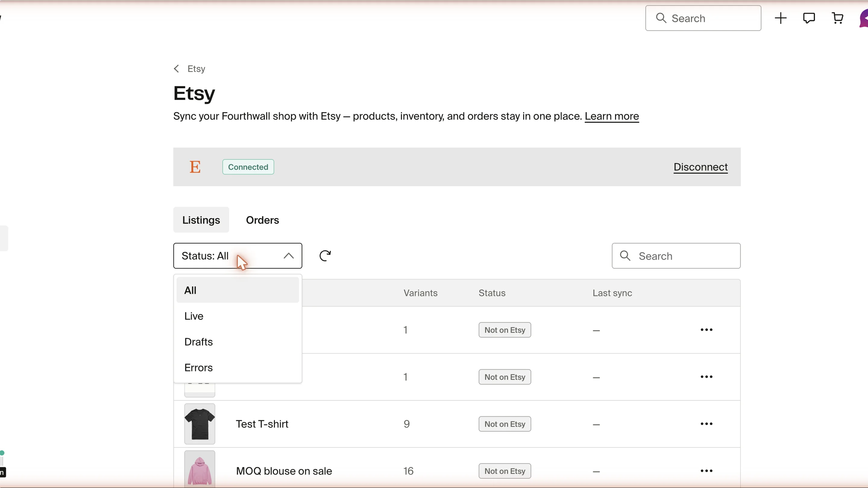Screen dimensions: 868x488
Task: Focus the listings Search field
Action: tap(676, 256)
